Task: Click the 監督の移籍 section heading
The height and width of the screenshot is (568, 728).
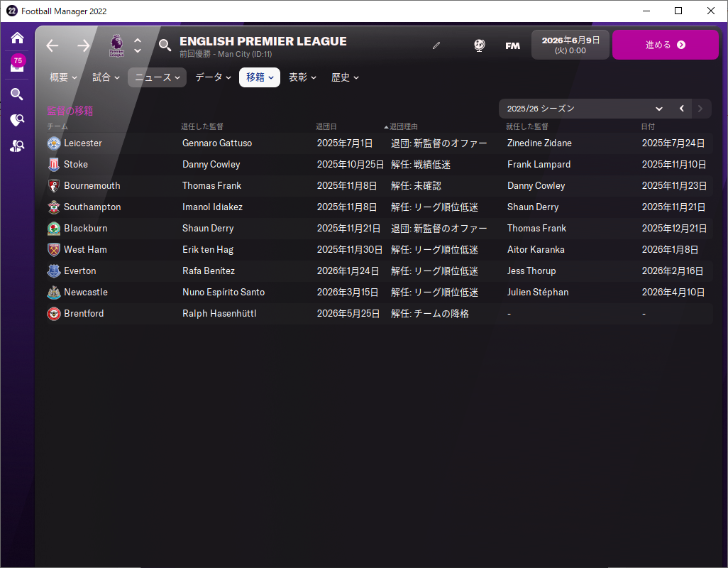Action: tap(70, 111)
